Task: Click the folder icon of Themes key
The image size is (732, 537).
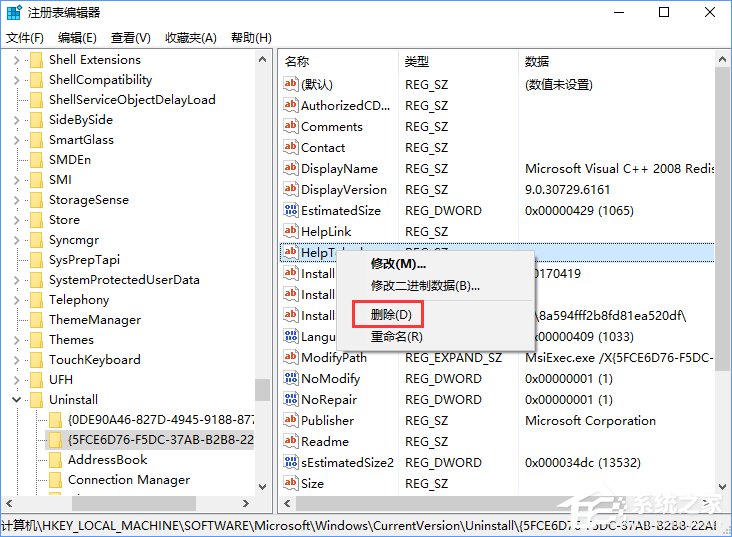Action: [36, 339]
